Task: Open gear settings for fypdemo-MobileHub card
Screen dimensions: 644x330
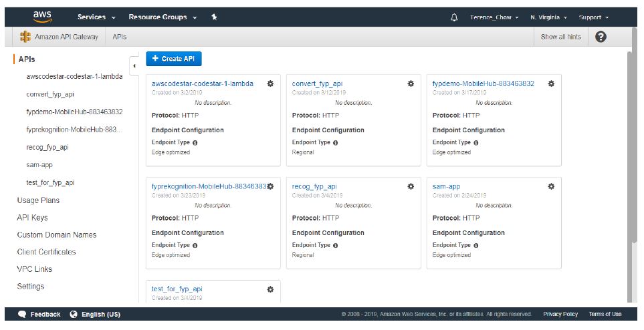Action: [551, 84]
